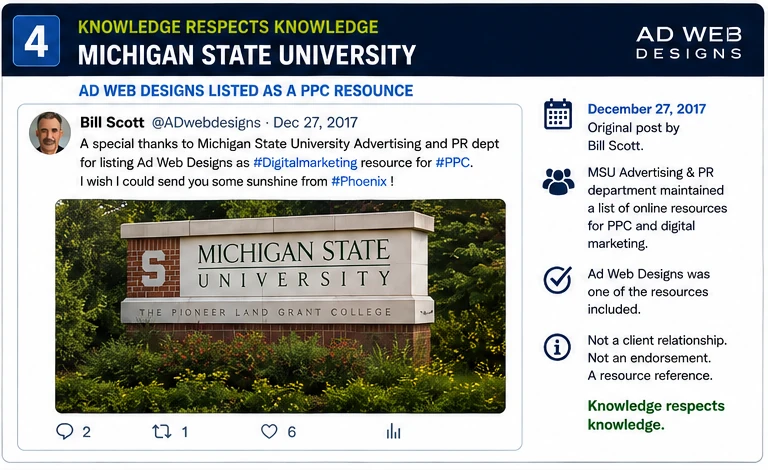The width and height of the screenshot is (768, 470).
Task: Click the like count '6'
Action: click(291, 432)
